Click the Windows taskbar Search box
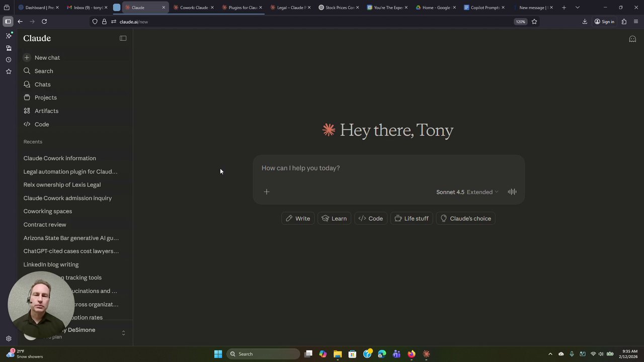Screen dimensions: 644x362 point(262,354)
